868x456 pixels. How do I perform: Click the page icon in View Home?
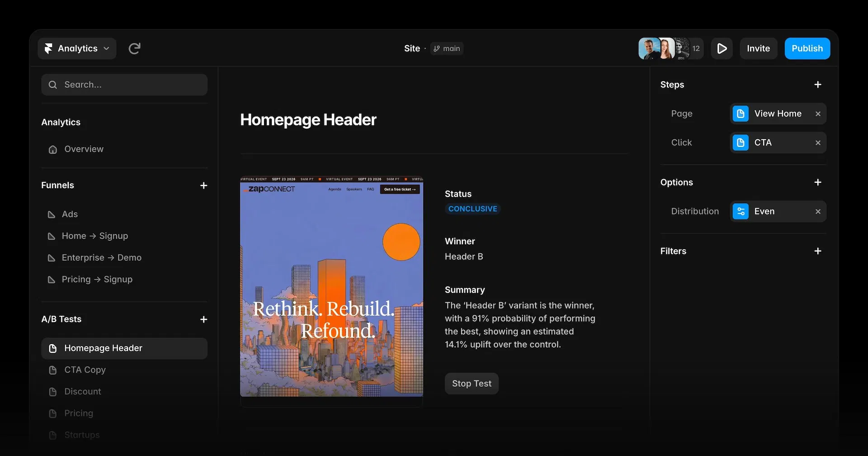(741, 114)
